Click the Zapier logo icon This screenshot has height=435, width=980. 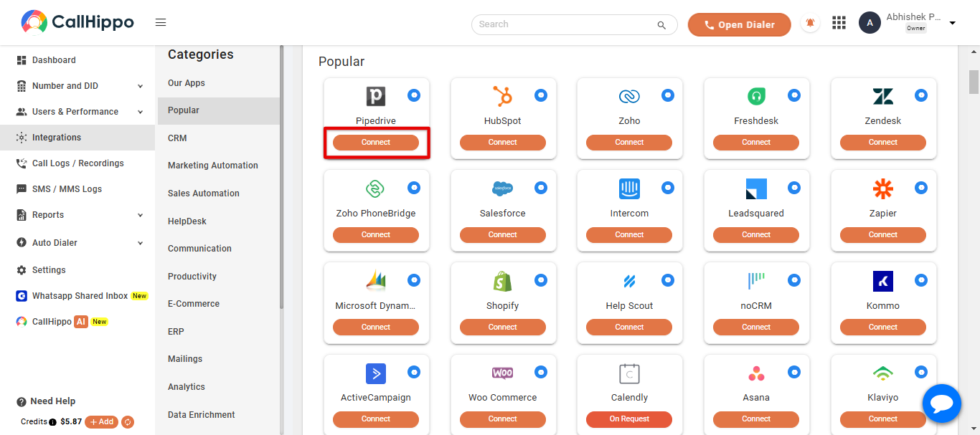883,188
